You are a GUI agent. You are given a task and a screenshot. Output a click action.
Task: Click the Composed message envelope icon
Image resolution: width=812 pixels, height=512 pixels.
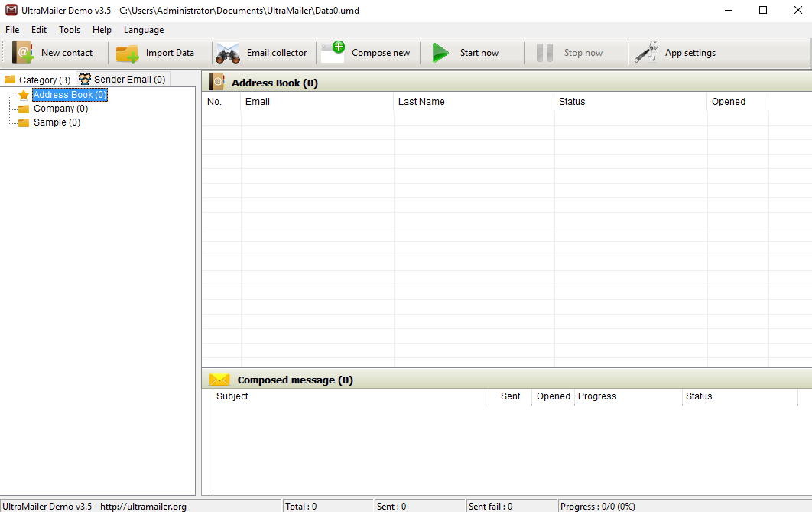(x=218, y=379)
